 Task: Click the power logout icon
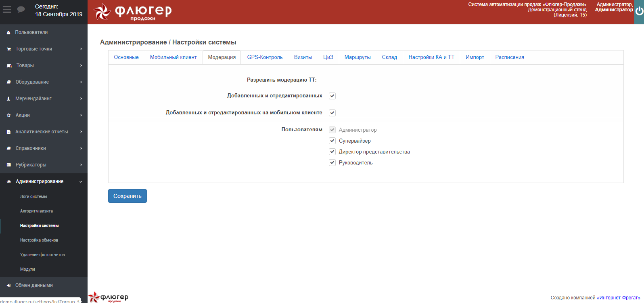click(x=639, y=11)
